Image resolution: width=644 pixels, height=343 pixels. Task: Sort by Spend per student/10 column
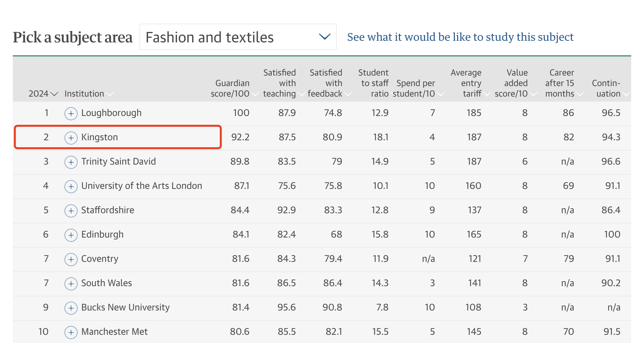pos(418,88)
